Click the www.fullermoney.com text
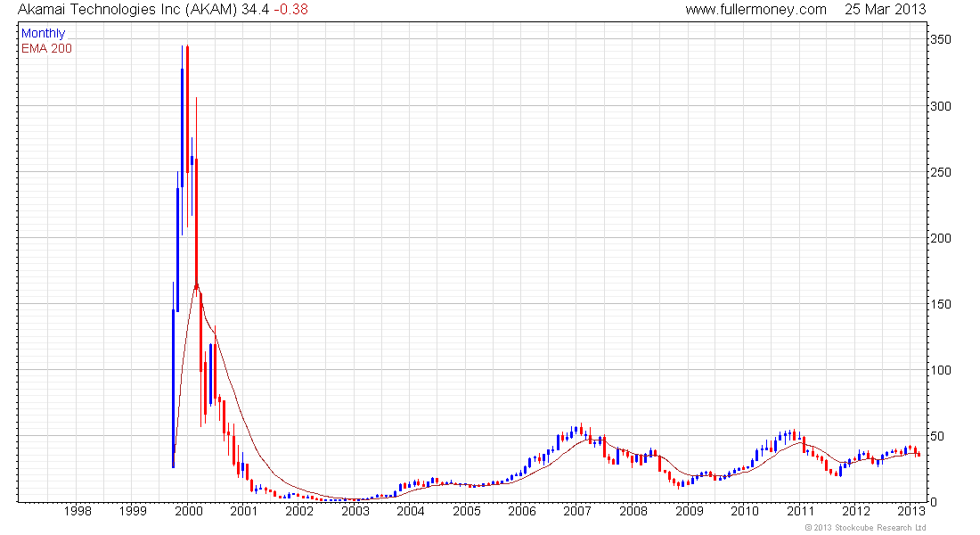This screenshot has height=535, width=980. click(x=755, y=10)
